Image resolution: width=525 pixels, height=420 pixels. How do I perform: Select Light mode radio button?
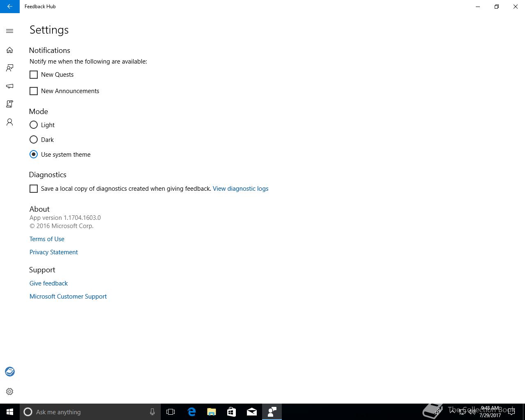point(34,125)
